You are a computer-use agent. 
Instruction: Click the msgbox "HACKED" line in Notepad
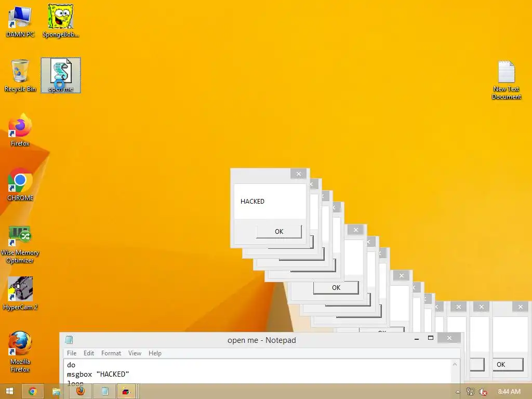98,374
